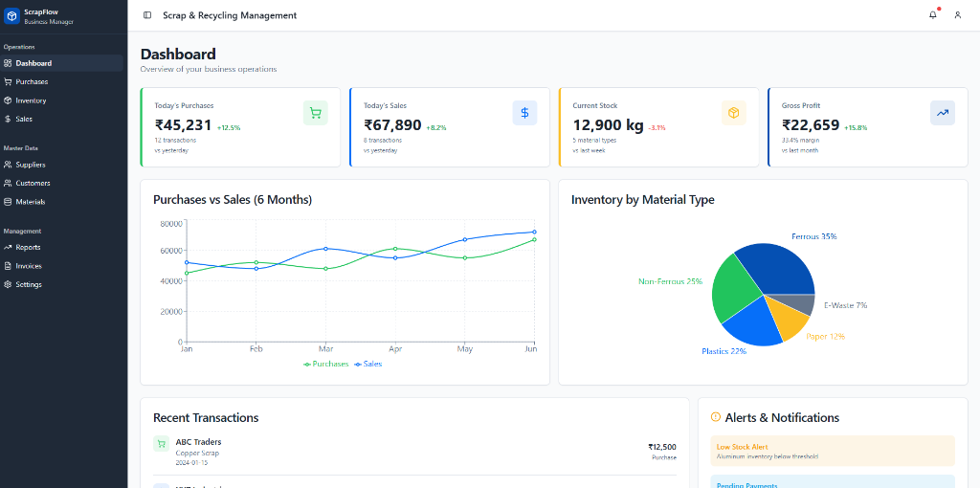Navigate to the Reports page
The width and height of the screenshot is (980, 488).
(62, 248)
